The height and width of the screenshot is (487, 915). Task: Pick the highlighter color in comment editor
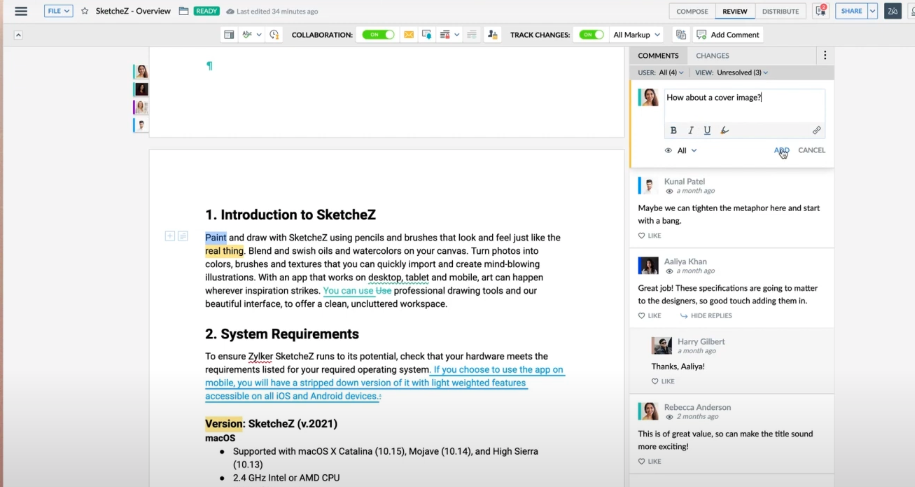pos(725,130)
